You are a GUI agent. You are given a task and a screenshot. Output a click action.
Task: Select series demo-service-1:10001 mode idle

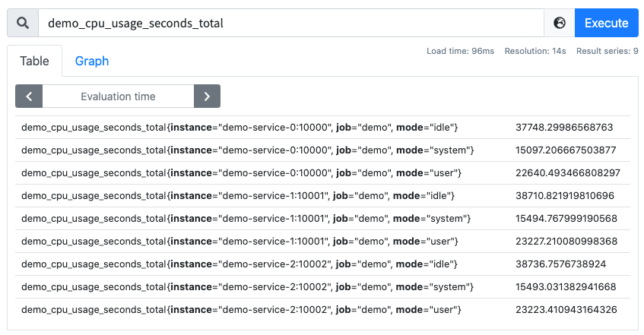238,196
